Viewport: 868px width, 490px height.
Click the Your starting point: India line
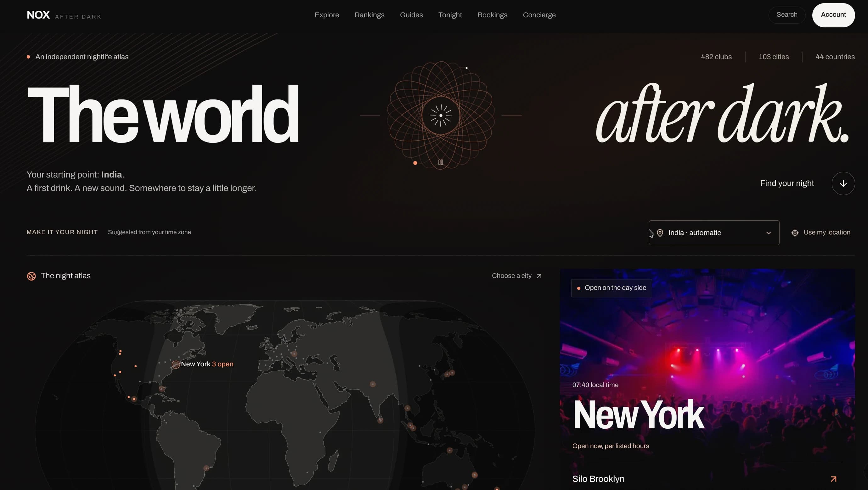(x=76, y=175)
